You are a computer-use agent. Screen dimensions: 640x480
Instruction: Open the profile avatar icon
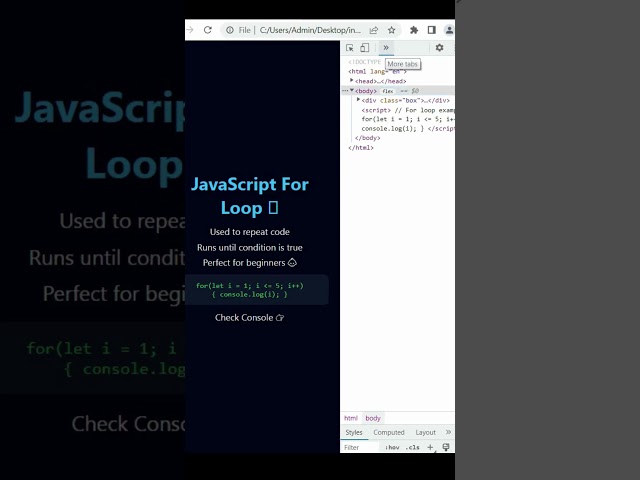(x=449, y=30)
